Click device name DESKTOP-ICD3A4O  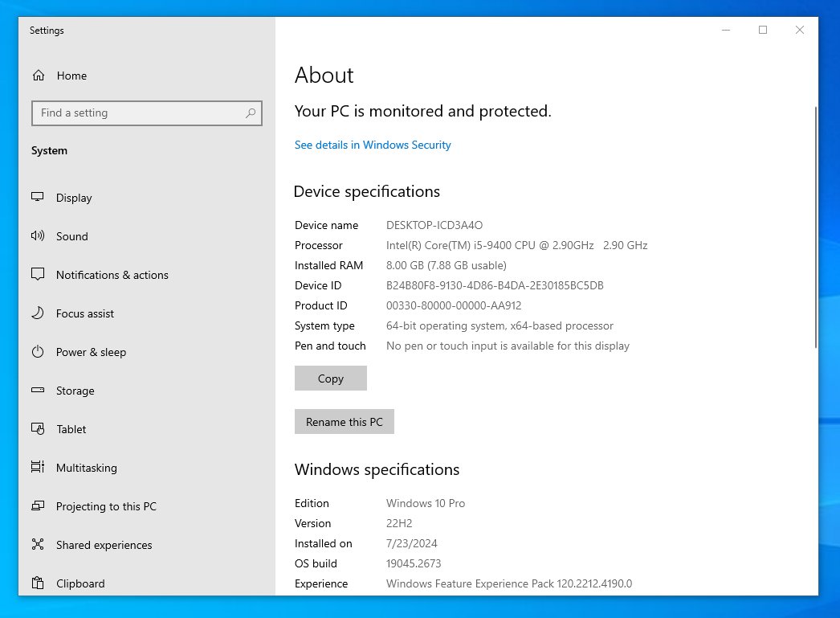click(434, 225)
